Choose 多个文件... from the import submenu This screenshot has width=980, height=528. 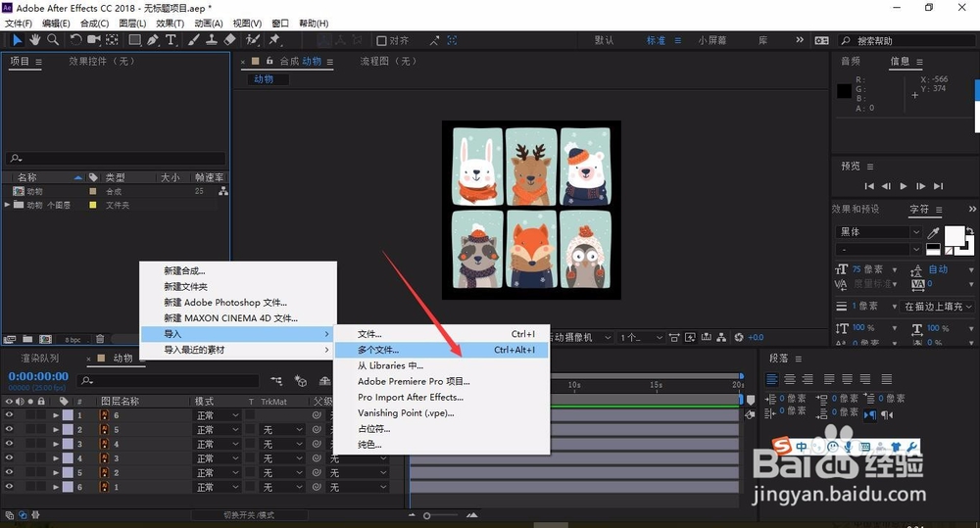pos(442,350)
